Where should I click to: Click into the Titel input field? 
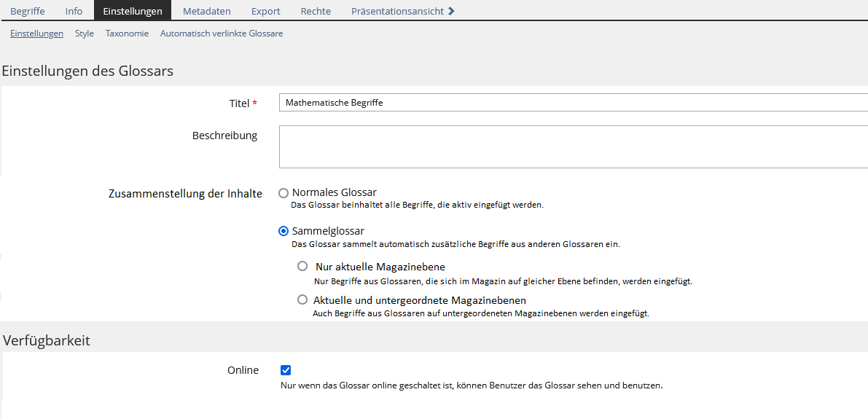(x=573, y=103)
